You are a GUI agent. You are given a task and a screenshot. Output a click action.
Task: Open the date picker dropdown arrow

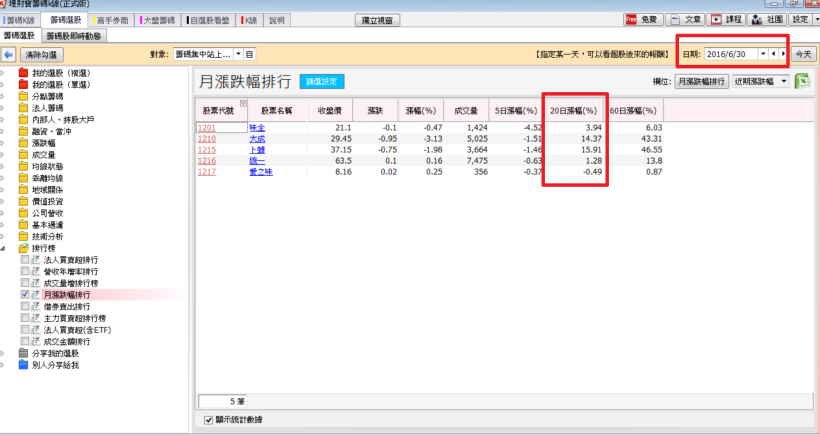(x=763, y=54)
